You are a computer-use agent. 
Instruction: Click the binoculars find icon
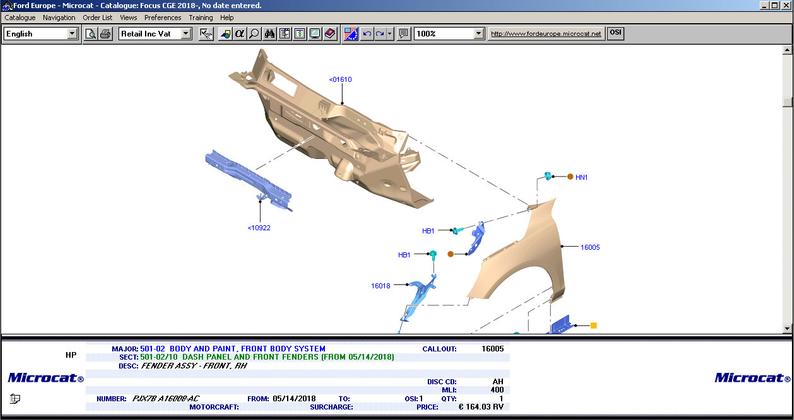[x=269, y=34]
